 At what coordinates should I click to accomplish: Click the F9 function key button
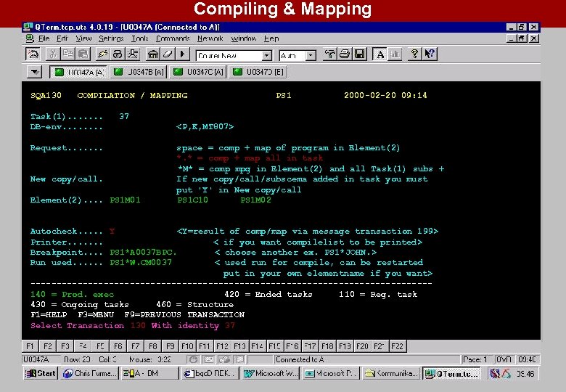point(171,346)
